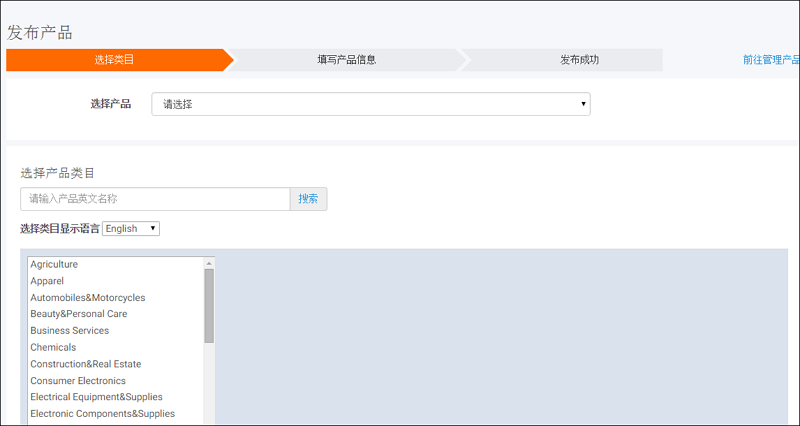Select Construction&Real Estate category
This screenshot has width=800, height=426.
[x=85, y=364]
